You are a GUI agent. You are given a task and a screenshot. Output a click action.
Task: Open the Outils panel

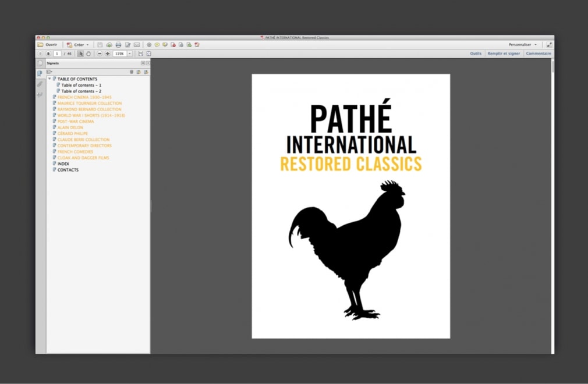coord(475,53)
